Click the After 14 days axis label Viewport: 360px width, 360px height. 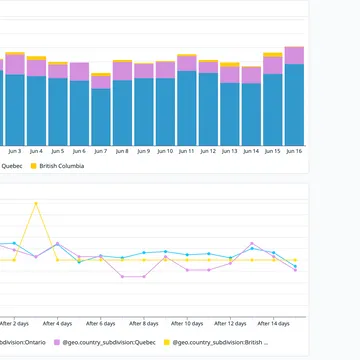[273, 323]
